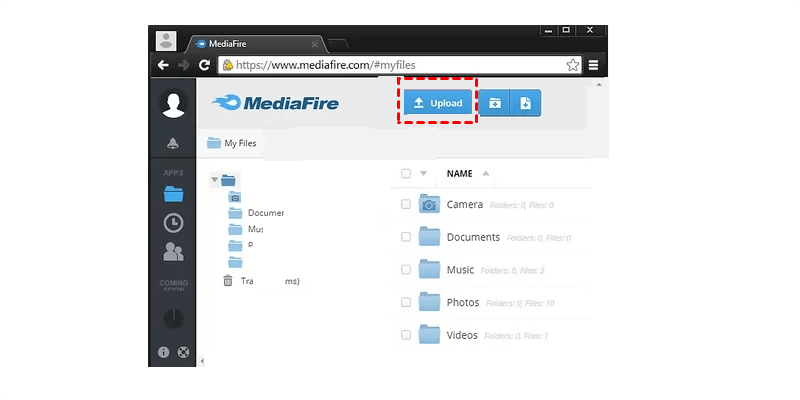Select the MediaFire browser tab
Viewport: 800px width, 400px height.
click(x=257, y=44)
